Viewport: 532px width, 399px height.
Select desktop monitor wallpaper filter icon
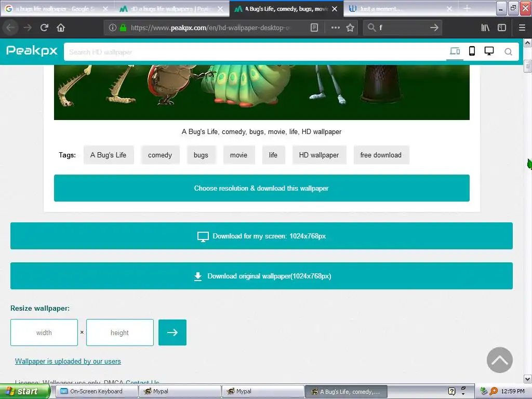[x=489, y=51]
